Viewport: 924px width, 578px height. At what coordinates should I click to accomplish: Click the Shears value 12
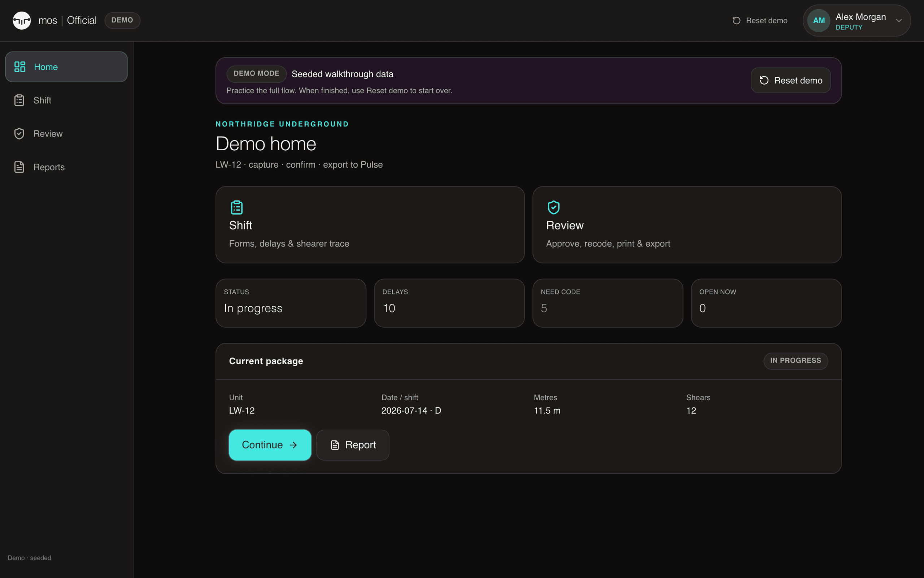(x=691, y=411)
